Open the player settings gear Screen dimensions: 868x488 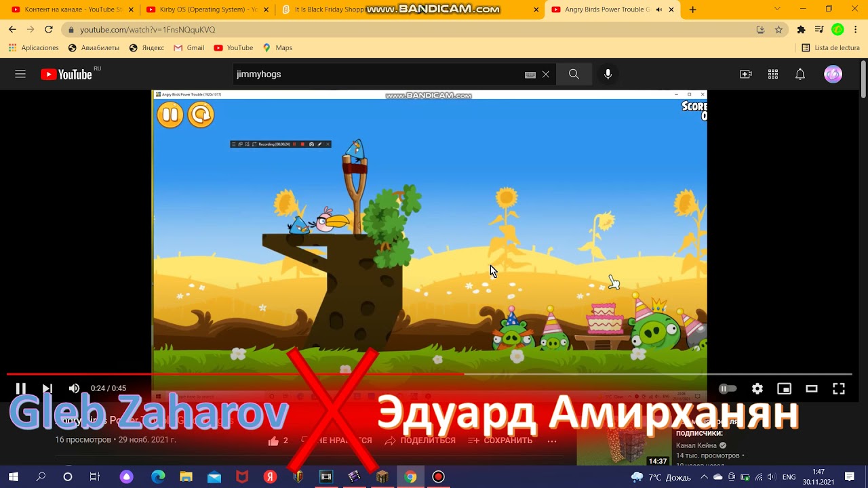pyautogui.click(x=757, y=388)
